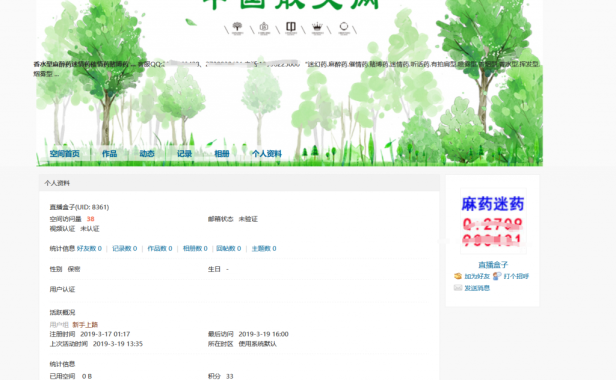
Task: Click the 未认证 video verification text
Action: tap(90, 229)
